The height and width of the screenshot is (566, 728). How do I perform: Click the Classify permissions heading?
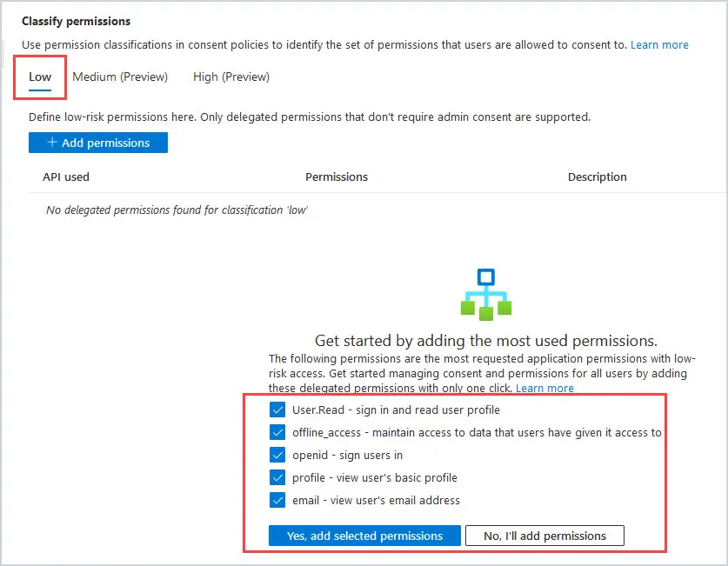(x=77, y=22)
